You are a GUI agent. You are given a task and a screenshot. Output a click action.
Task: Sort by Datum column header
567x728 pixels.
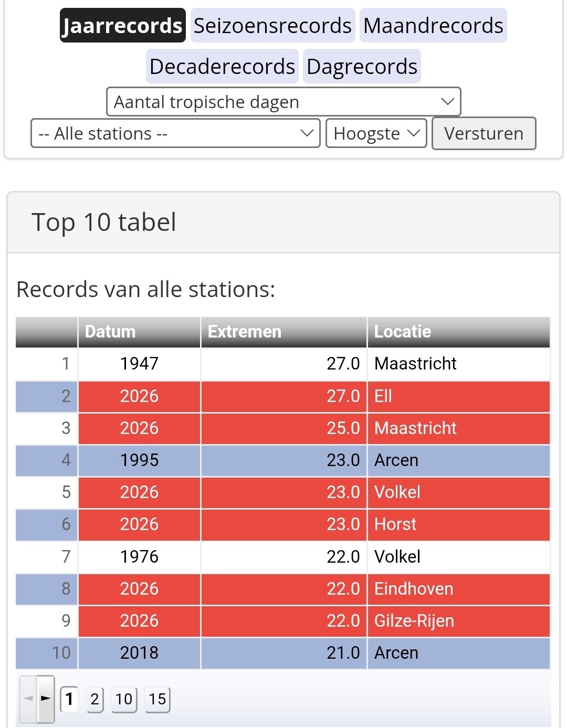(139, 332)
